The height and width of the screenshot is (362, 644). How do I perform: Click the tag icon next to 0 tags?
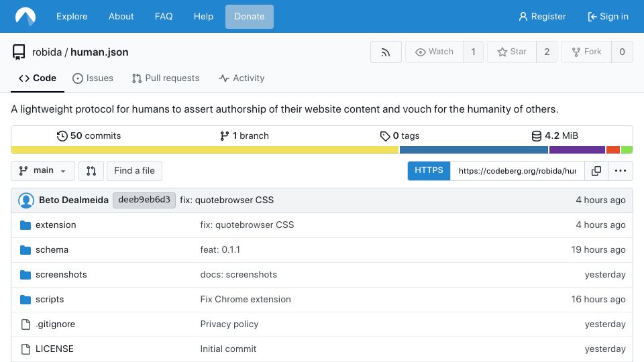click(x=385, y=136)
